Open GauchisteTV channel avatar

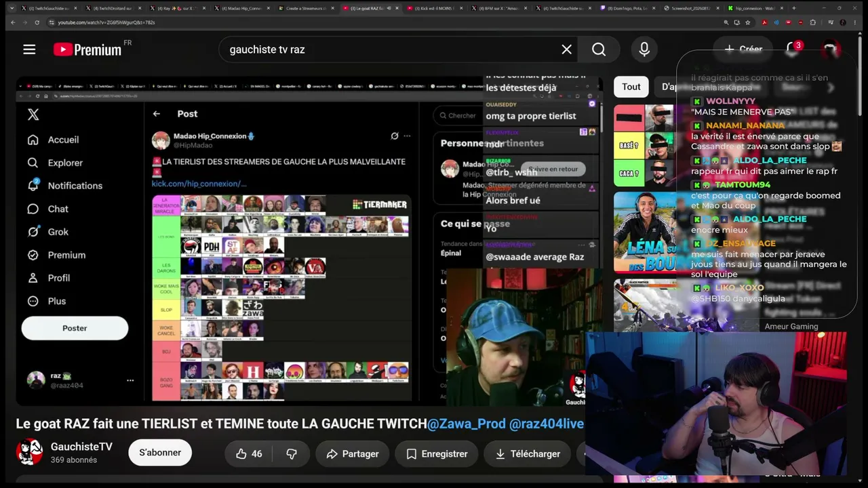[29, 452]
